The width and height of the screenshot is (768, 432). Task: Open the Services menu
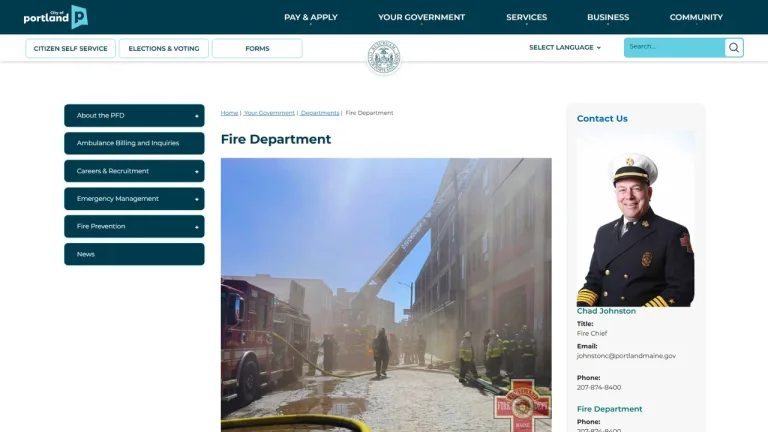pyautogui.click(x=527, y=17)
